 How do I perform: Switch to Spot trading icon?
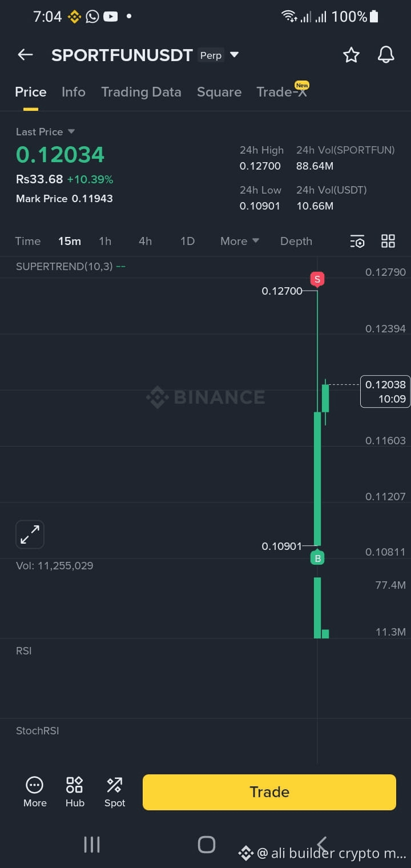pos(114,791)
